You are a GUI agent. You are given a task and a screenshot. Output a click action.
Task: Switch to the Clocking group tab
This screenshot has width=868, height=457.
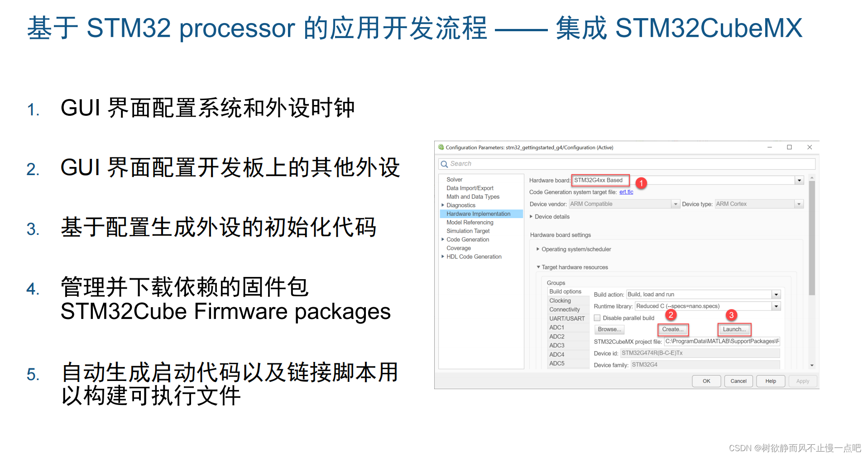560,300
